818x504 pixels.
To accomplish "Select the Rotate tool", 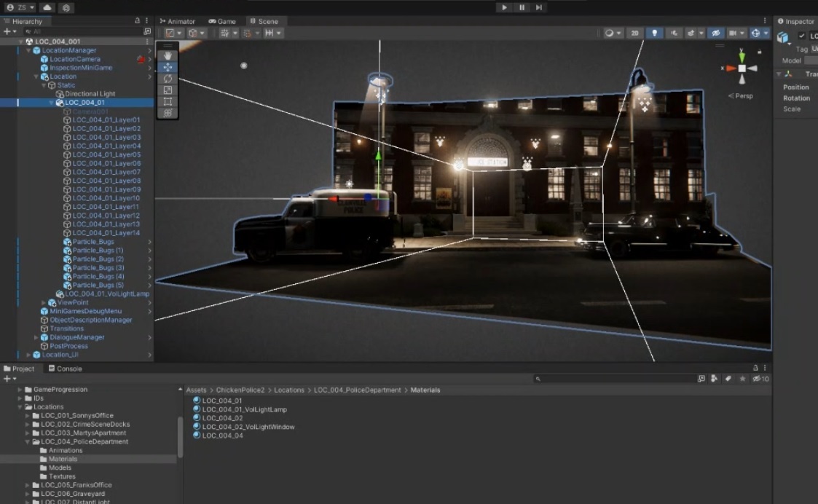I will (168, 78).
